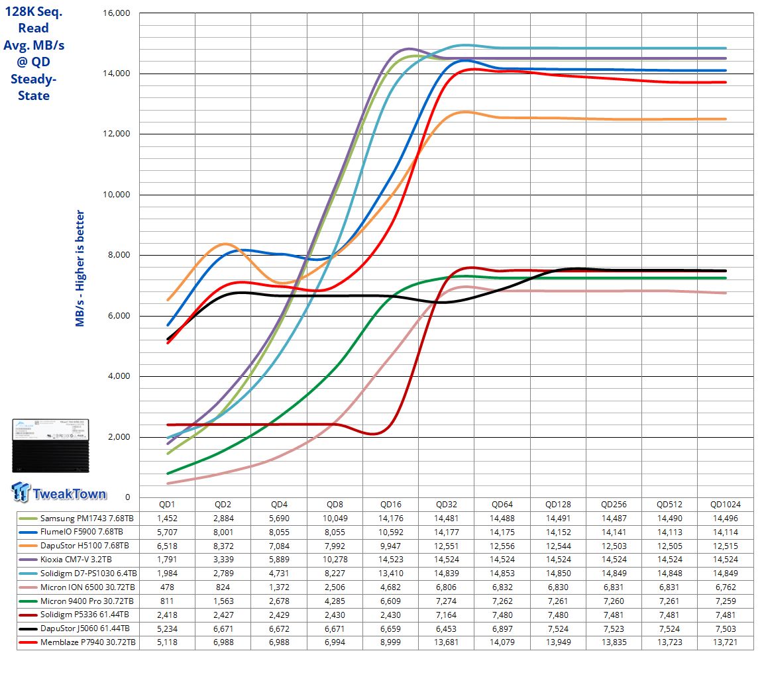The height and width of the screenshot is (700, 764).
Task: Click Samsung PM1743 QD1024 value 14,496
Action: (x=726, y=519)
